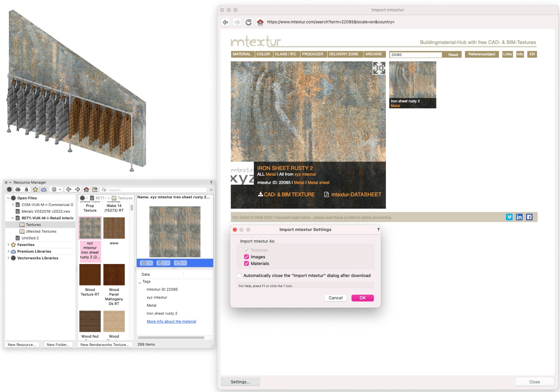
Task: Show Favorites in Resource Manager toolbar
Action: point(35,189)
